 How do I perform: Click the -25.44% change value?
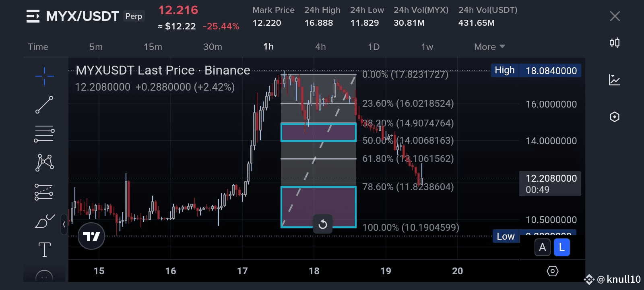pyautogui.click(x=221, y=27)
